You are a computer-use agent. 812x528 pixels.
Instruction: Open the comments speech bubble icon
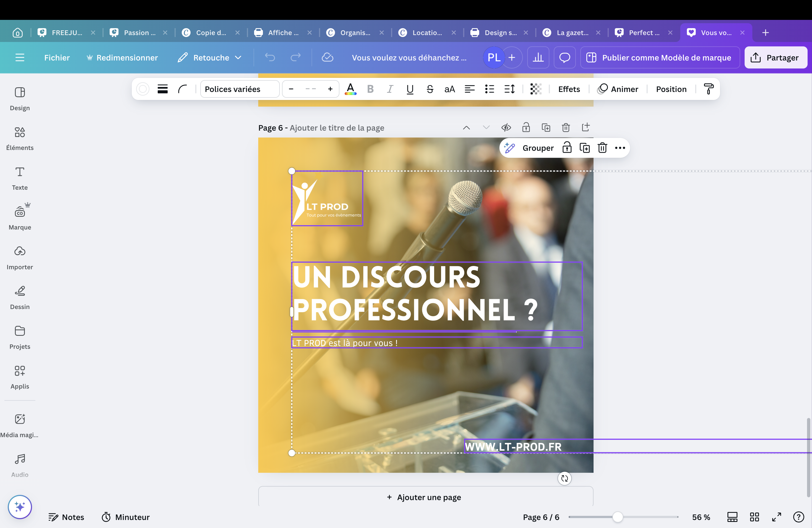[565, 58]
